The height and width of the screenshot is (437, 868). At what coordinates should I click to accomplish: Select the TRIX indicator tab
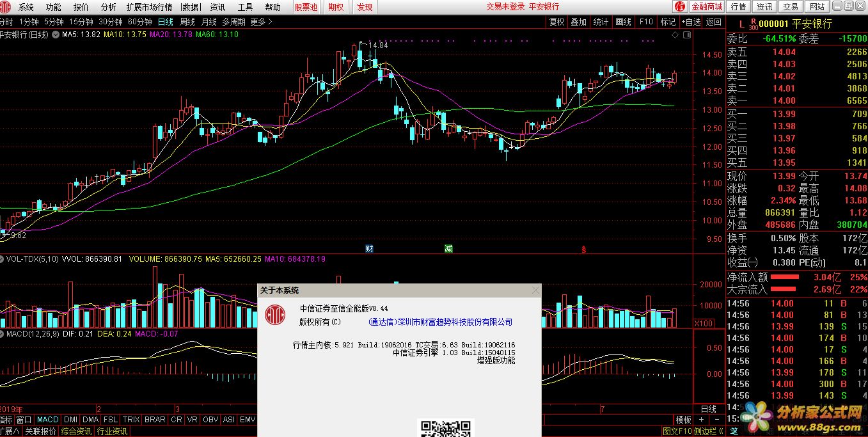tap(131, 420)
